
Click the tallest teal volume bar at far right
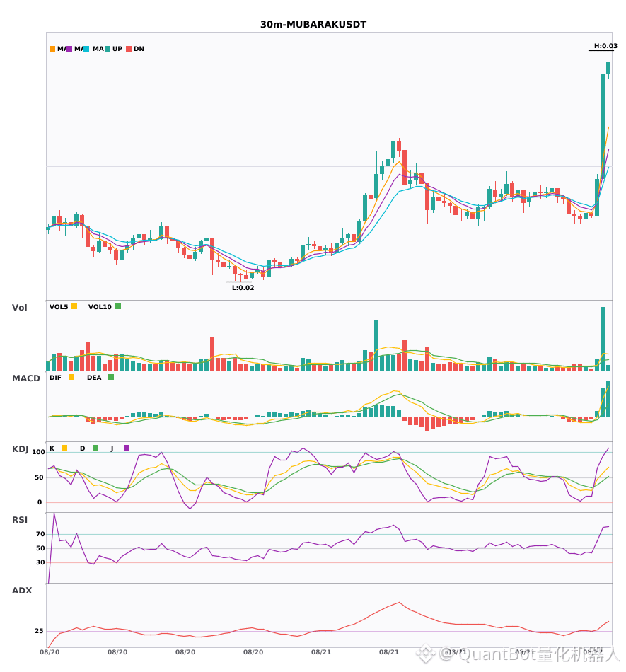point(603,339)
